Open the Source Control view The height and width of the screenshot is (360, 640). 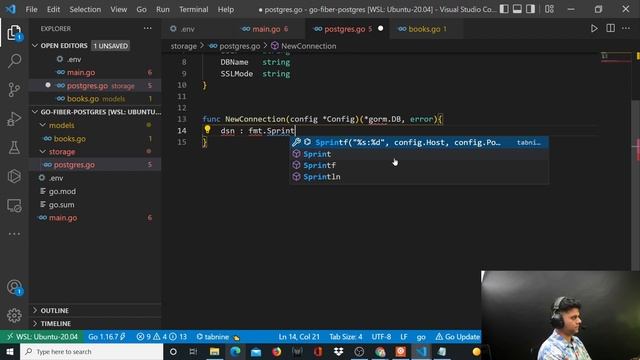click(14, 90)
